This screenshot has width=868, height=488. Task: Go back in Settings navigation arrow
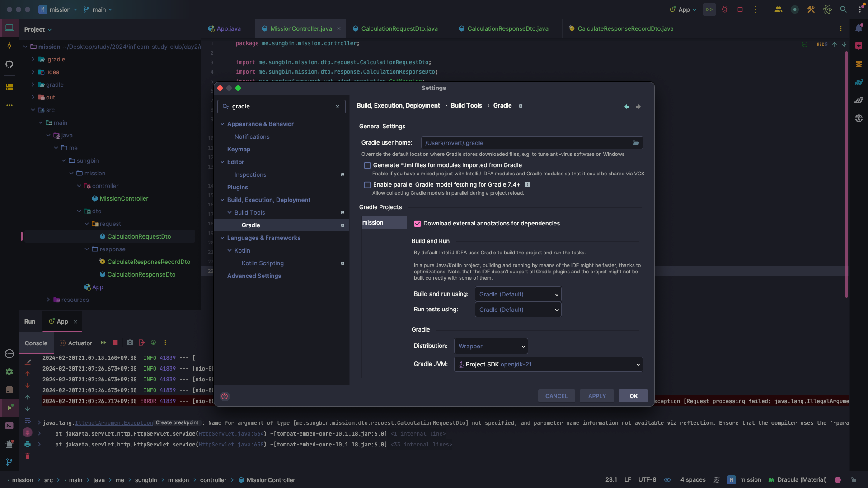pyautogui.click(x=627, y=107)
